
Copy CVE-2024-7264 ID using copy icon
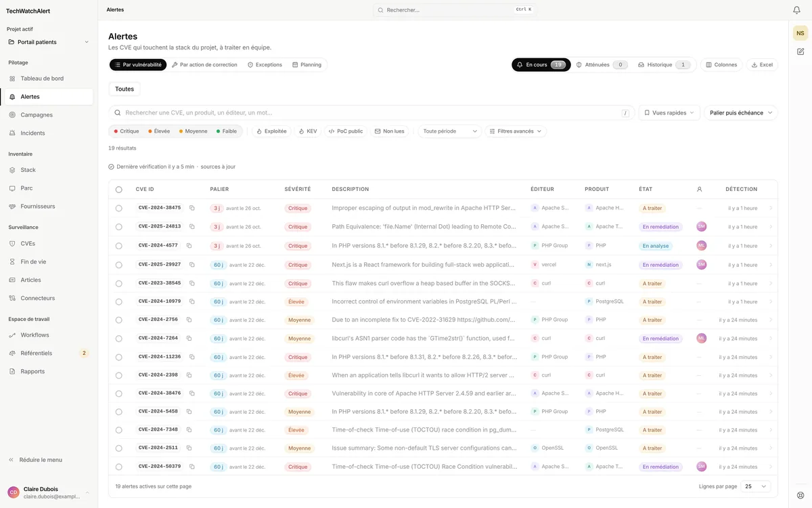189,338
